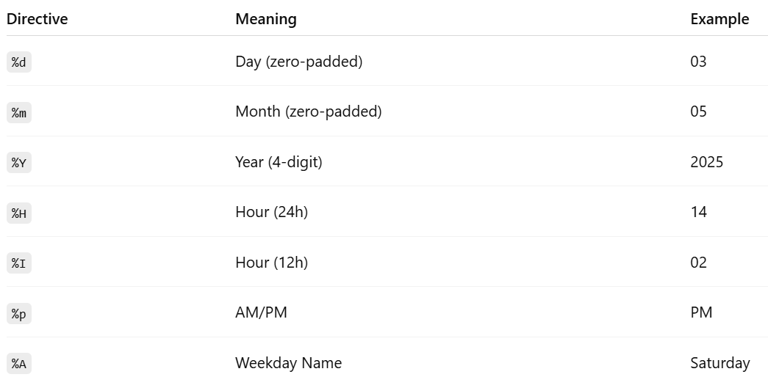Click the %d directive code tag
This screenshot has width=768, height=388.
pos(19,62)
